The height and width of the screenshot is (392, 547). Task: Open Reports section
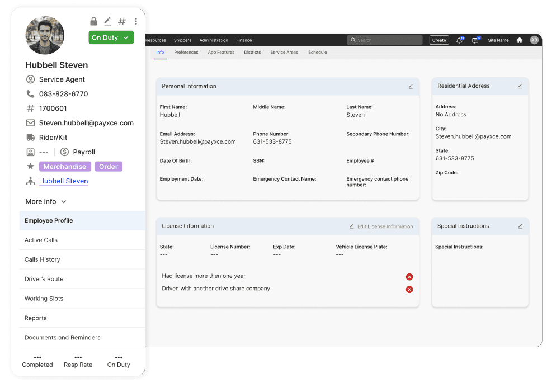tap(82, 318)
